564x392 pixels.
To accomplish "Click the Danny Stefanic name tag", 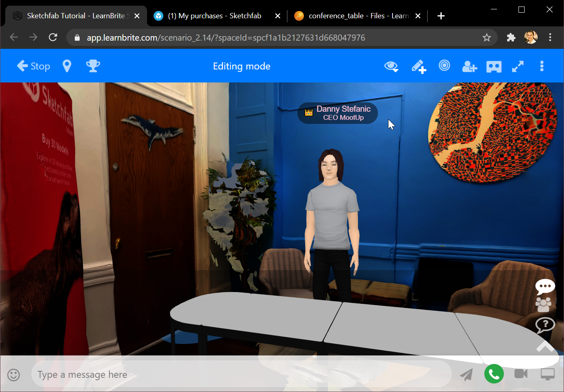I will [338, 113].
